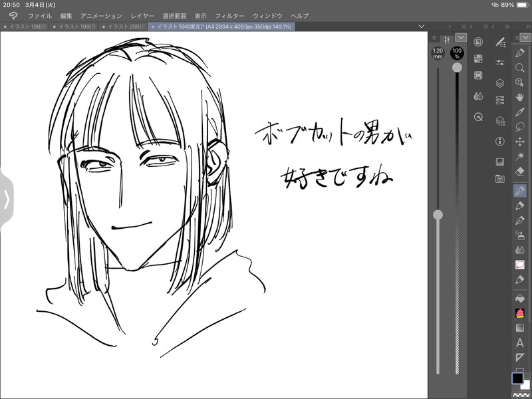Click the single right chevron beside tab bar
Screen dimensions: 532x399
[x=450, y=27]
